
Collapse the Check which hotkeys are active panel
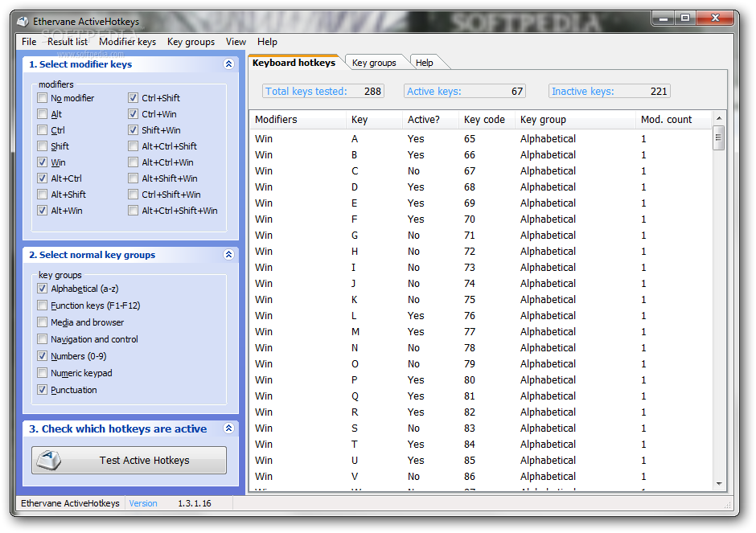[x=229, y=428]
